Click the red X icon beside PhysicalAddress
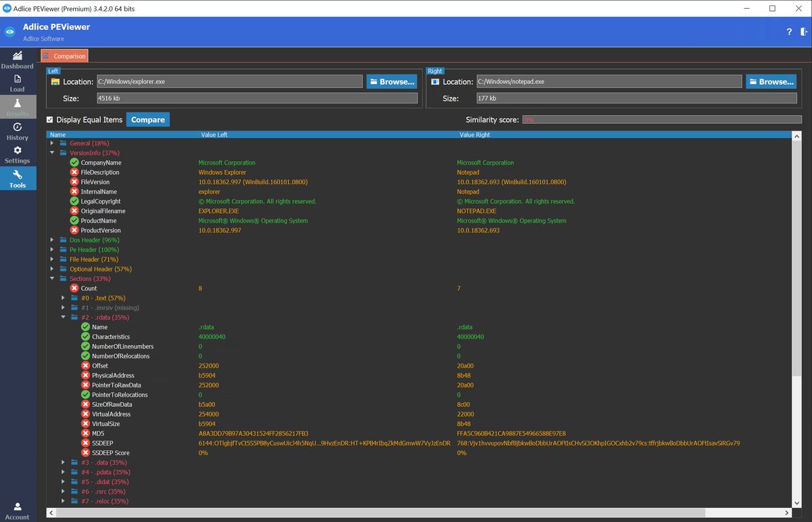This screenshot has height=522, width=812. (x=86, y=375)
